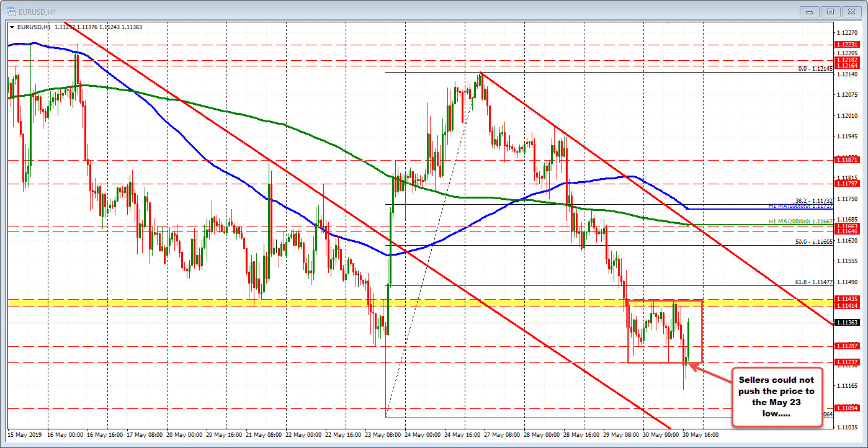868x448 pixels.
Task: Click the 1.11287 red price label
Action: tap(847, 346)
